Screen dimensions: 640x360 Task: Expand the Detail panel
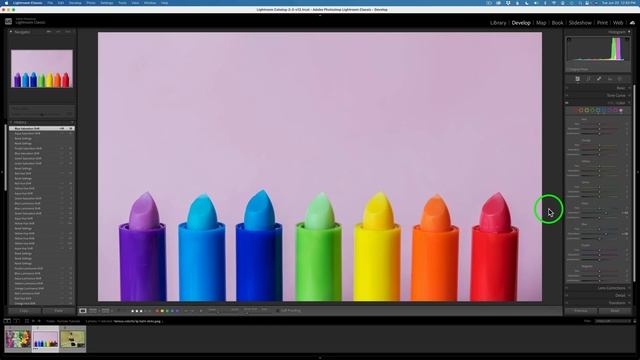pyautogui.click(x=629, y=296)
